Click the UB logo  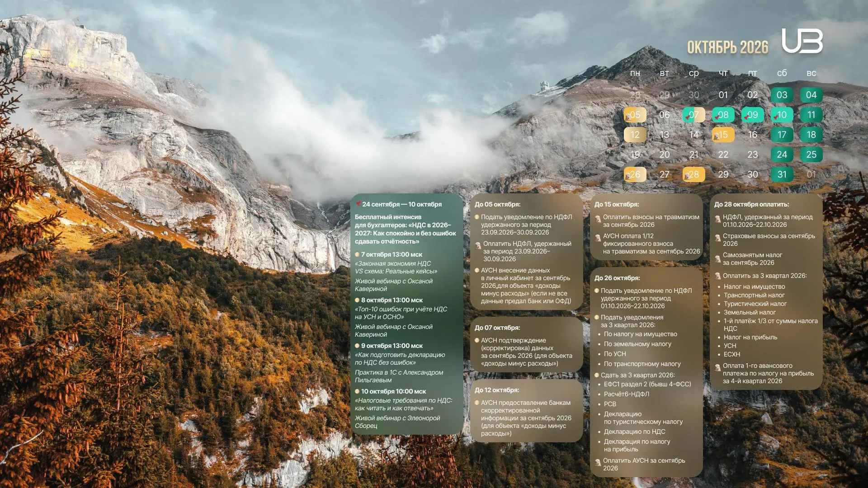click(x=802, y=41)
